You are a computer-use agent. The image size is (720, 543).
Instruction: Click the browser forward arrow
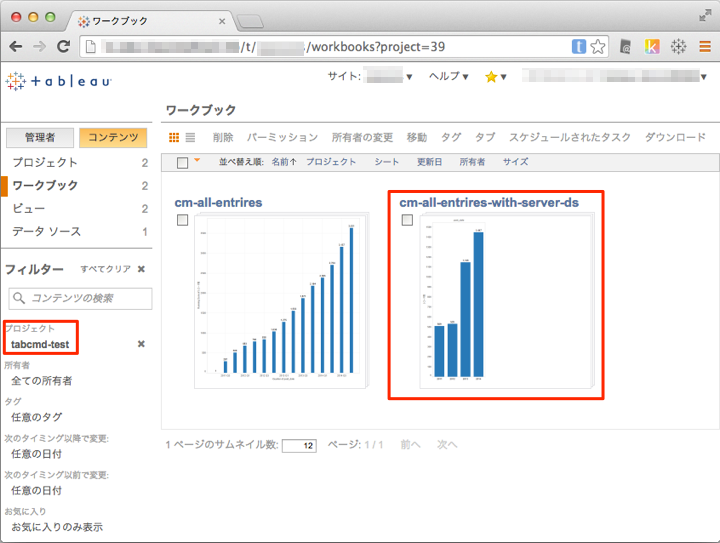(40, 46)
